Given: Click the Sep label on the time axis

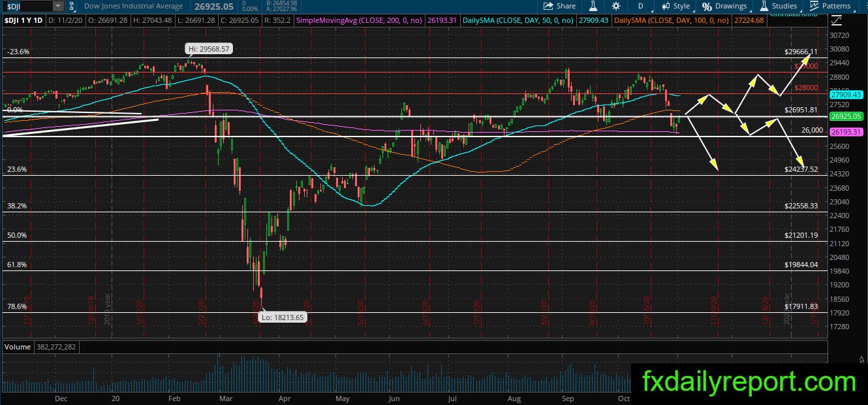Looking at the screenshot, I should click(567, 397).
